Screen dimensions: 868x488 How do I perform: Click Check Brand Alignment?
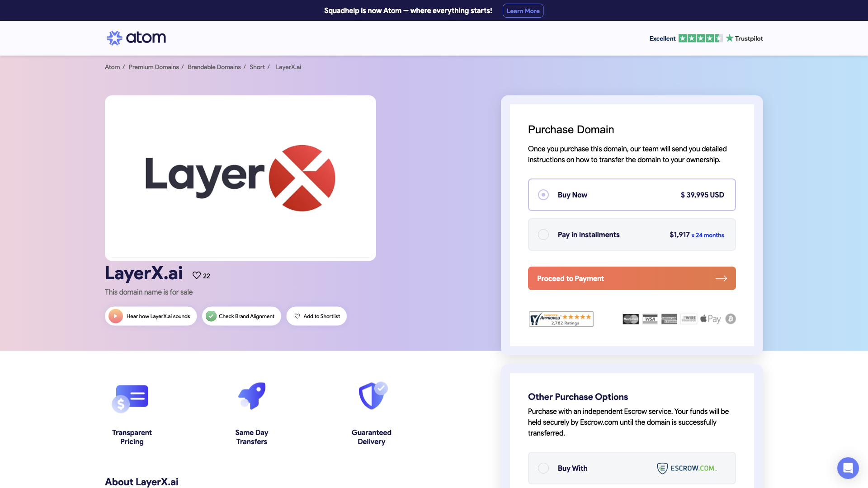point(241,316)
